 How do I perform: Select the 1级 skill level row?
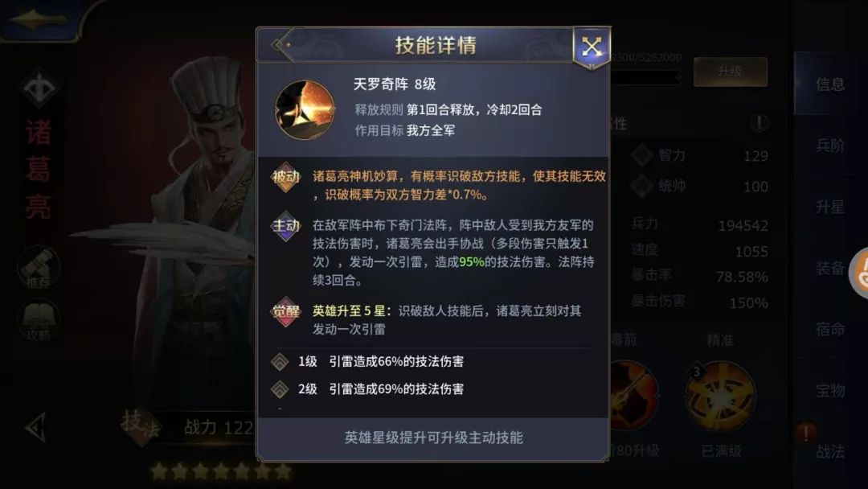(433, 362)
